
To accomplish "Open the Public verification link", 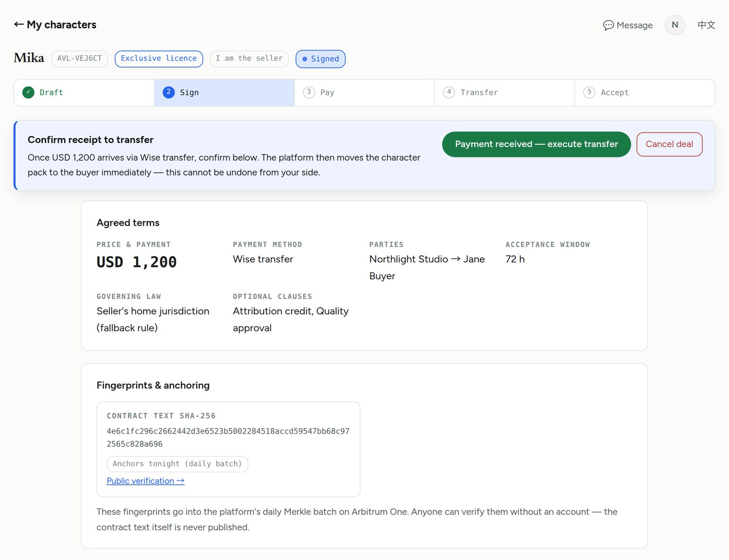I will coord(145,481).
